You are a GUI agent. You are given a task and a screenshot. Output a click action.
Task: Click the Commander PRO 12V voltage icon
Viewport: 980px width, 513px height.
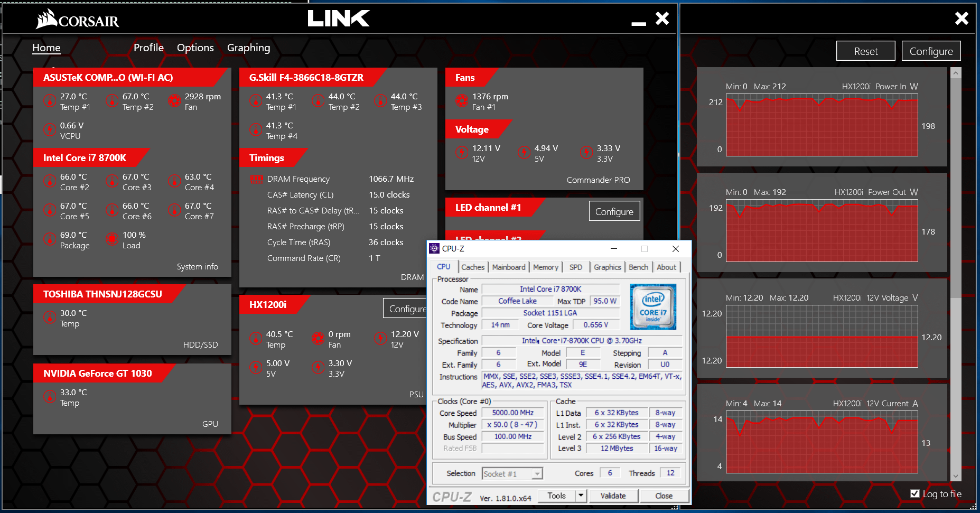point(462,153)
